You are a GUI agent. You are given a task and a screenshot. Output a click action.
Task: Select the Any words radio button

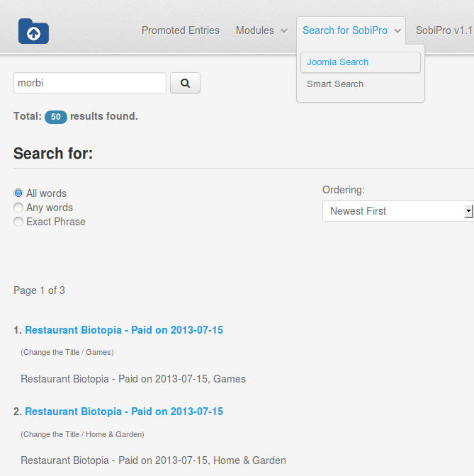(x=18, y=208)
